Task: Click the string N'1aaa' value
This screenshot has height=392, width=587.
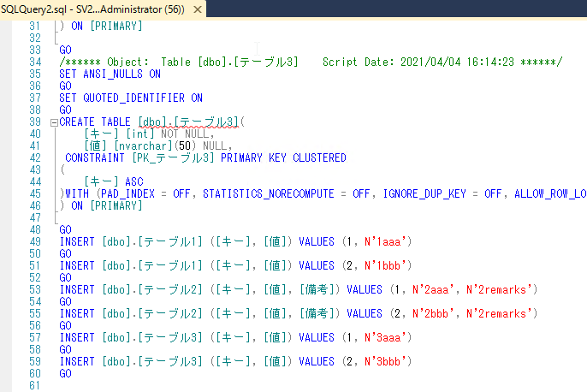Action: coord(386,241)
